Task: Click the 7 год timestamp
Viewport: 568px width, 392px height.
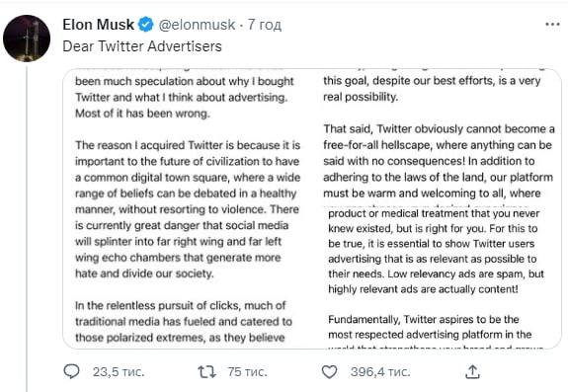Action: 265,25
